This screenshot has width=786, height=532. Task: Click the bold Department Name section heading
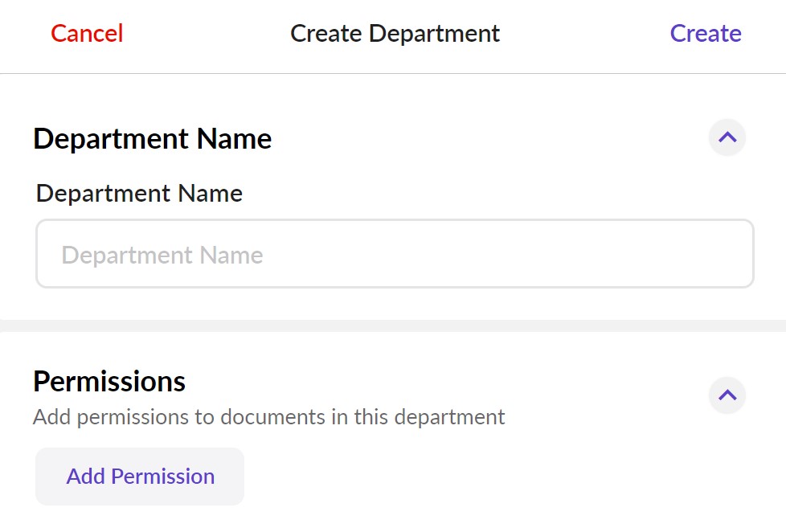pos(153,139)
